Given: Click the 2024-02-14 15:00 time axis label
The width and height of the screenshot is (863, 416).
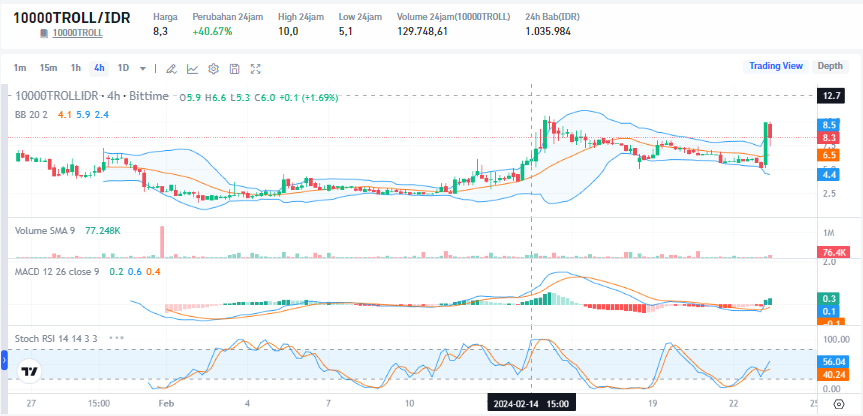Looking at the screenshot, I should (x=530, y=404).
